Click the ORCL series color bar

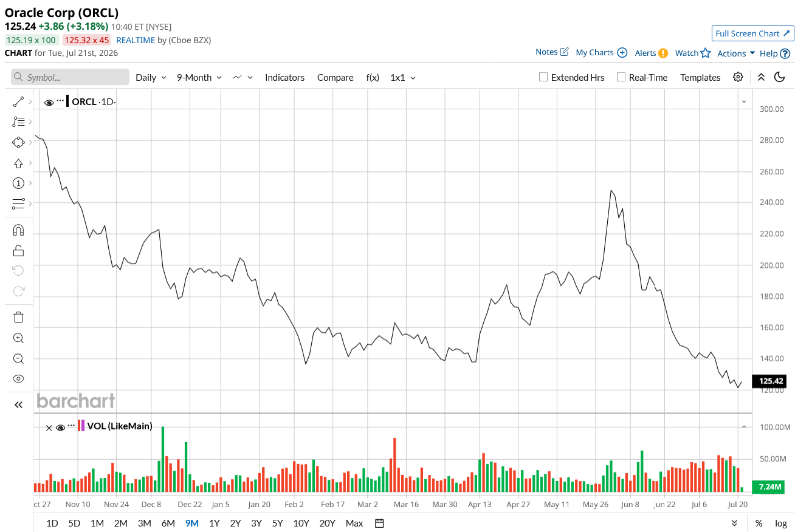coord(67,101)
